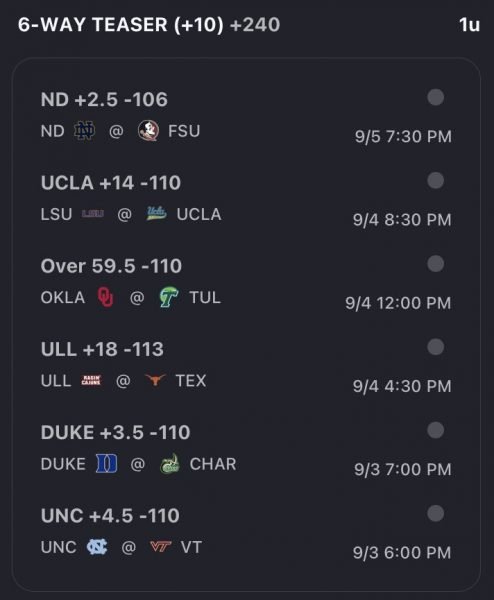
Task: Click the Virginia Tech VT logo
Action: tap(160, 547)
